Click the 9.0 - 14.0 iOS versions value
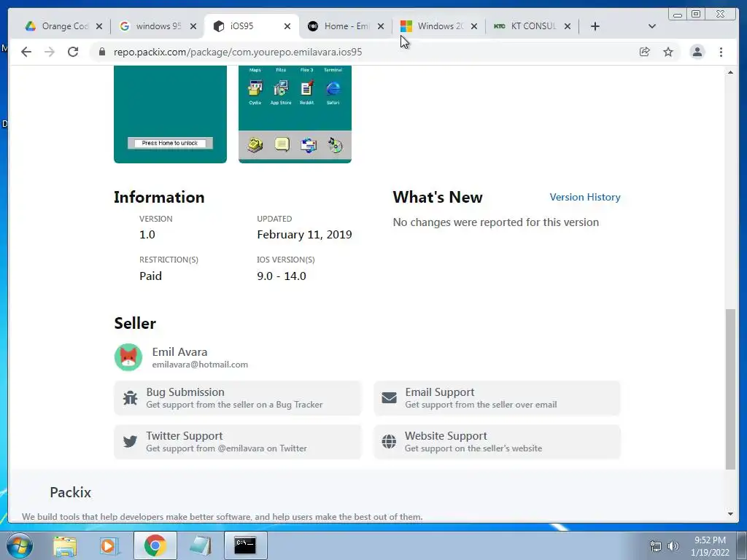This screenshot has width=747, height=560. tap(282, 276)
